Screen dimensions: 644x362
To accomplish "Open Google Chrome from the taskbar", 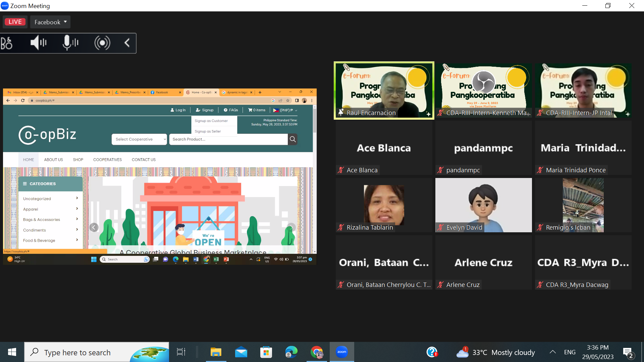I will click(x=317, y=352).
